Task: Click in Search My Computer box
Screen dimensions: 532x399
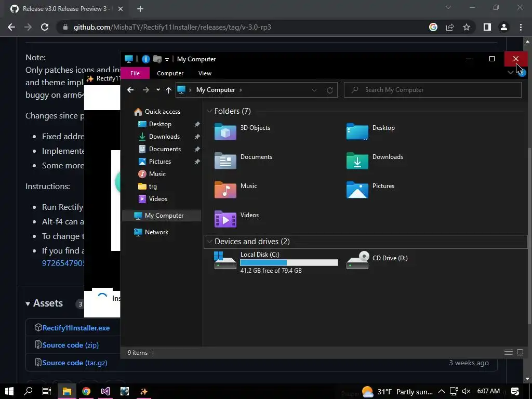Action: pos(433,90)
